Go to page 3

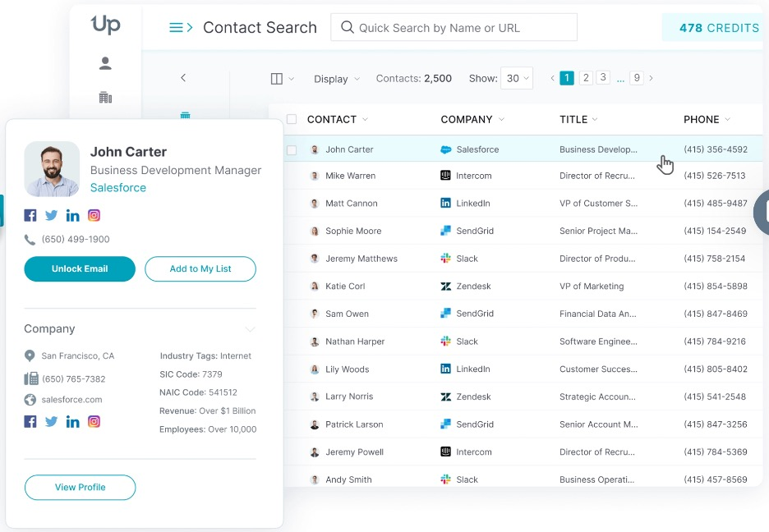[603, 77]
